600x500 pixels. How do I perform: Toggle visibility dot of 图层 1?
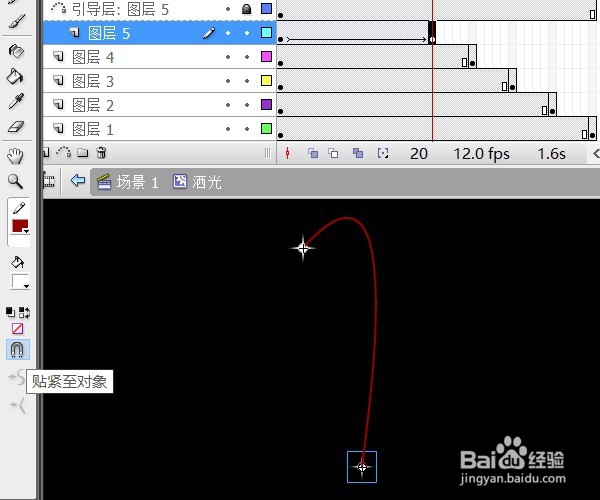(228, 129)
